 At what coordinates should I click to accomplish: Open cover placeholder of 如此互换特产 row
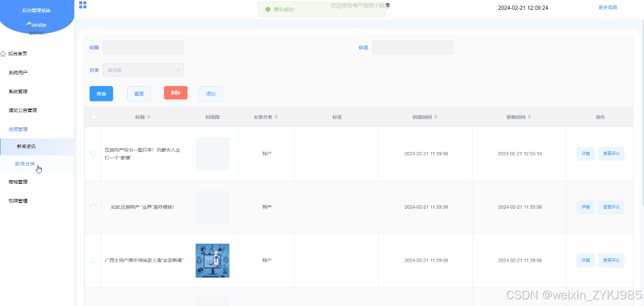[213, 207]
